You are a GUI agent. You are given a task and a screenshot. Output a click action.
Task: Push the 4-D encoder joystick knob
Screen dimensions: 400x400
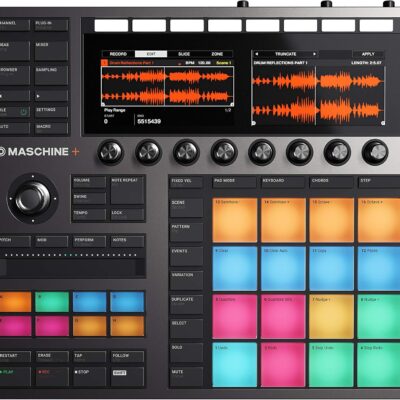(33, 199)
